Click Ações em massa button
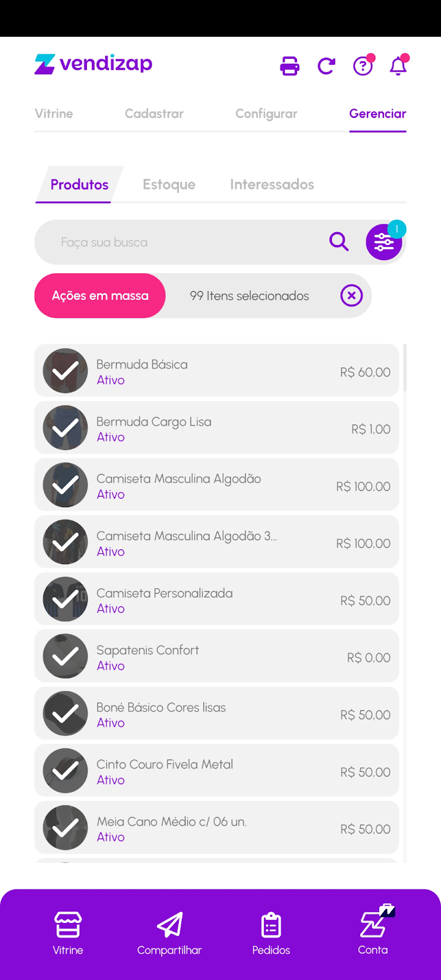 tap(100, 296)
